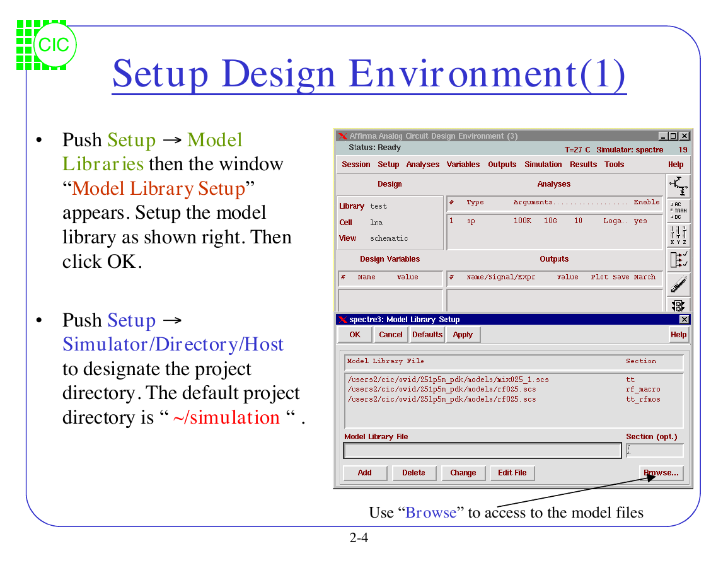Screen dimensions: 728x563
Task: Open the Setup menu
Action: [389, 165]
